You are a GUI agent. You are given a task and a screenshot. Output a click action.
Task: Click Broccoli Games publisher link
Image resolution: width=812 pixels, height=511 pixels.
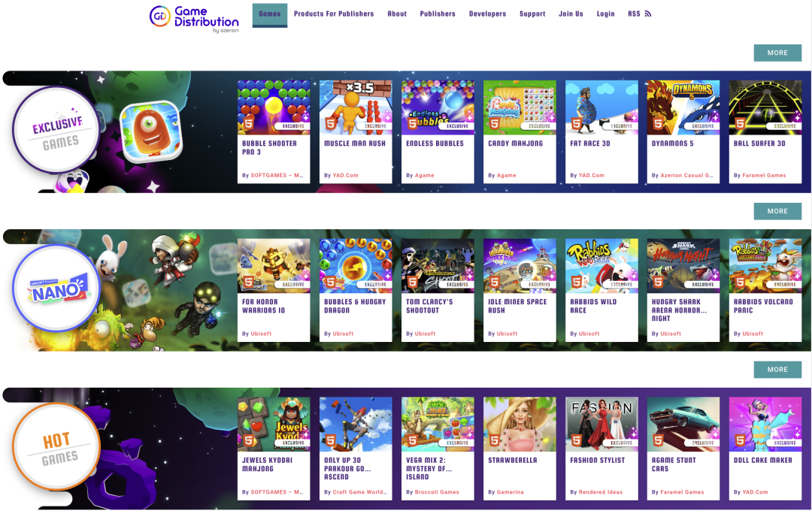(x=437, y=492)
